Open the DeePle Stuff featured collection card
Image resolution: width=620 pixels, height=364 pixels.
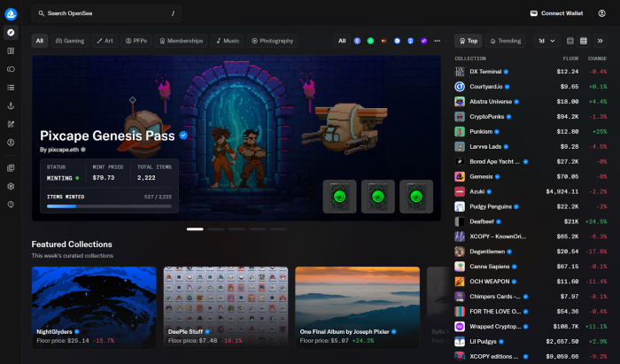point(226,307)
